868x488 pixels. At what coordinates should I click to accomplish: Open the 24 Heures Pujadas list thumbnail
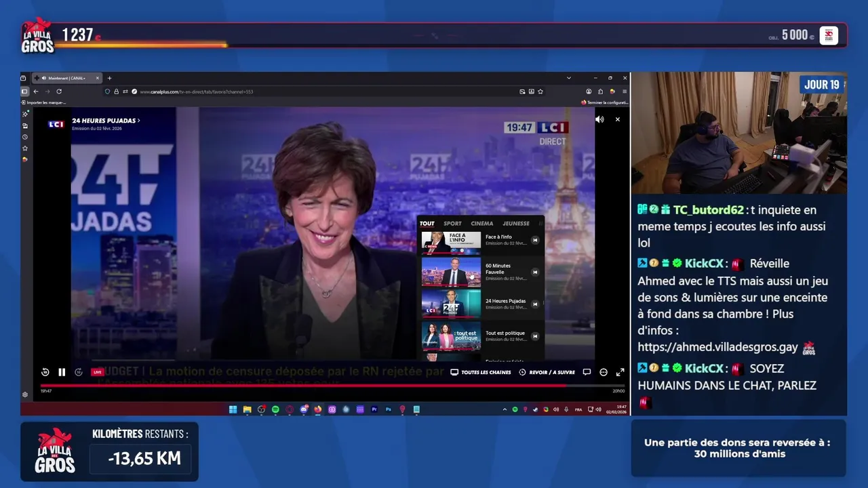pos(451,304)
